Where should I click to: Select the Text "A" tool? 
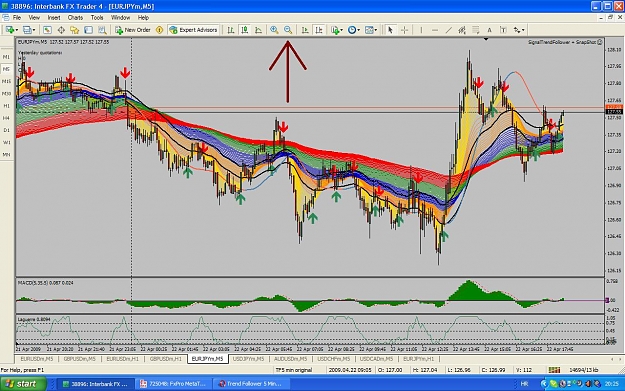click(x=489, y=30)
